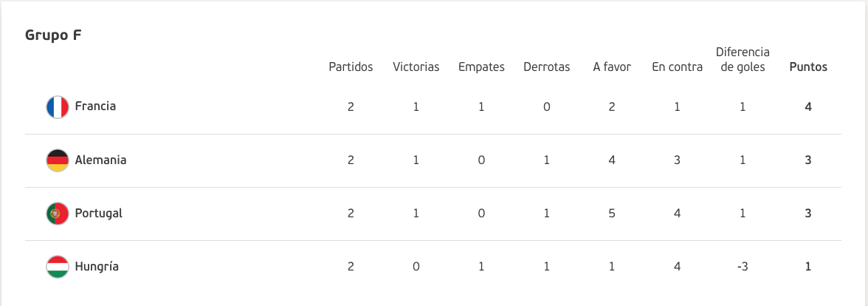Screen dimensions: 868x306
Task: Click Francia's points value 4
Action: tap(808, 107)
